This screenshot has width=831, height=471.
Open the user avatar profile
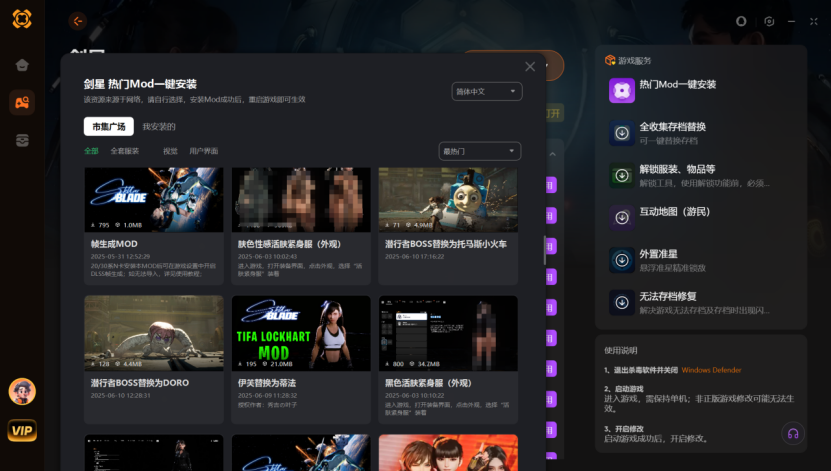[22, 392]
